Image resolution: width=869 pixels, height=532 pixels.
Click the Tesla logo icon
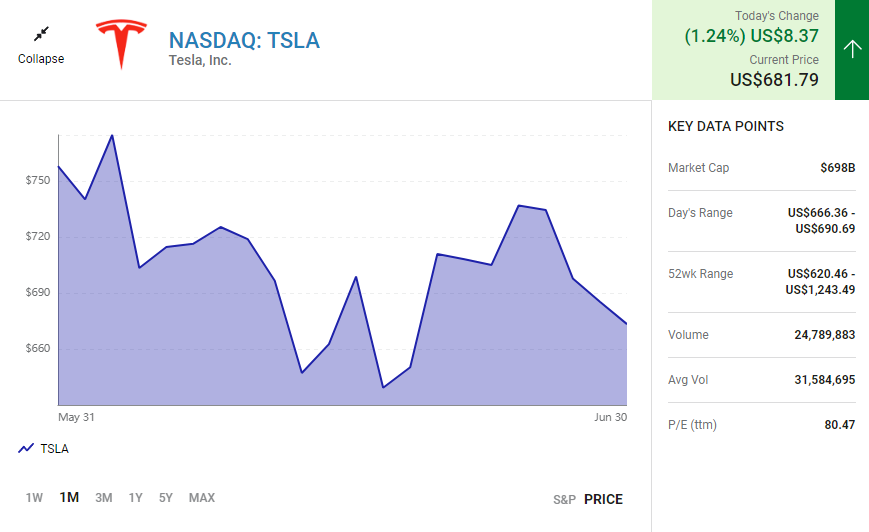[x=121, y=44]
